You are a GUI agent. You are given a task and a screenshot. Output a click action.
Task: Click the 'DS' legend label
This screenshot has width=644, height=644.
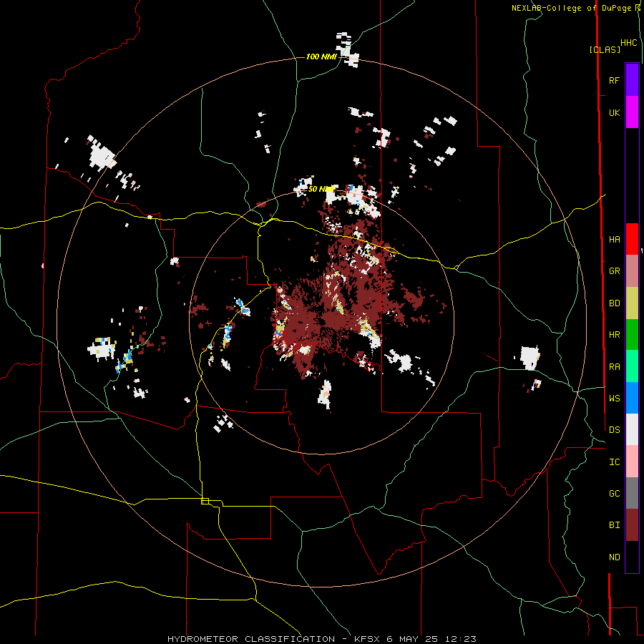[x=614, y=429]
